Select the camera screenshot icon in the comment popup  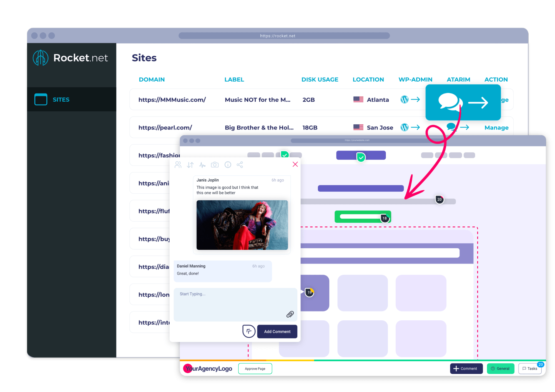215,165
